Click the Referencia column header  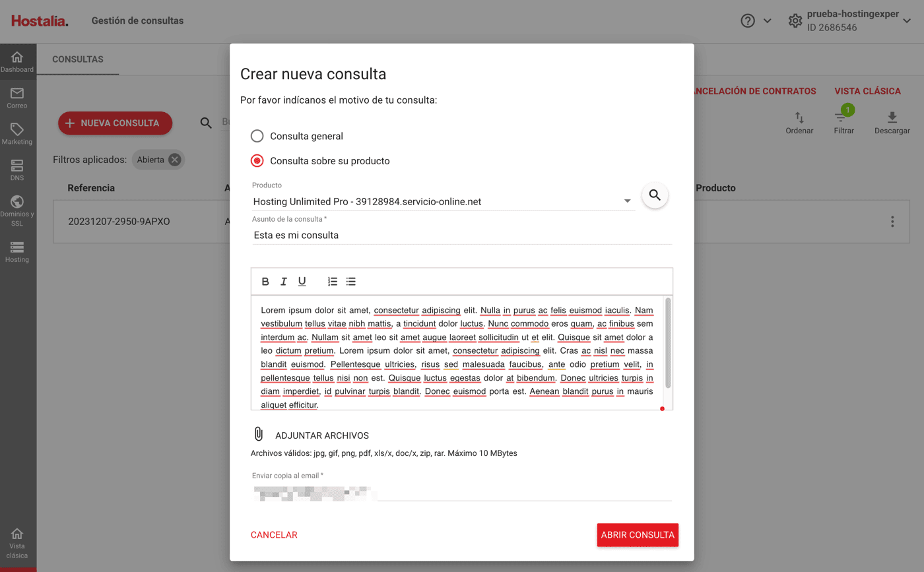click(x=91, y=188)
